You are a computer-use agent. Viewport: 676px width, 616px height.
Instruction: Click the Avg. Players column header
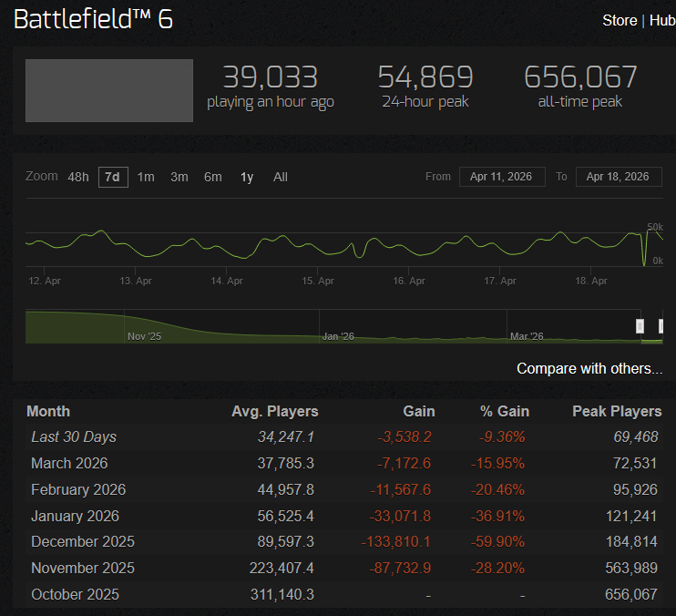pos(274,411)
